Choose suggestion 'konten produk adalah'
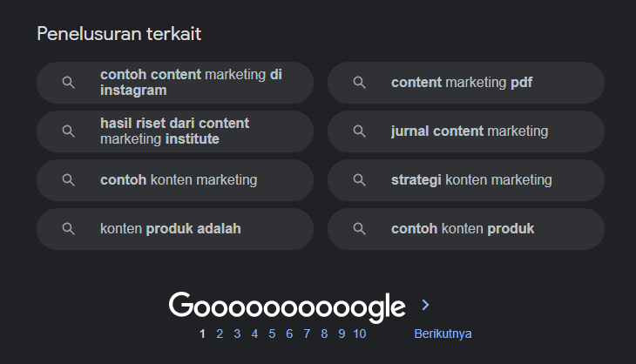Screen dimensions: 636x364 point(175,229)
